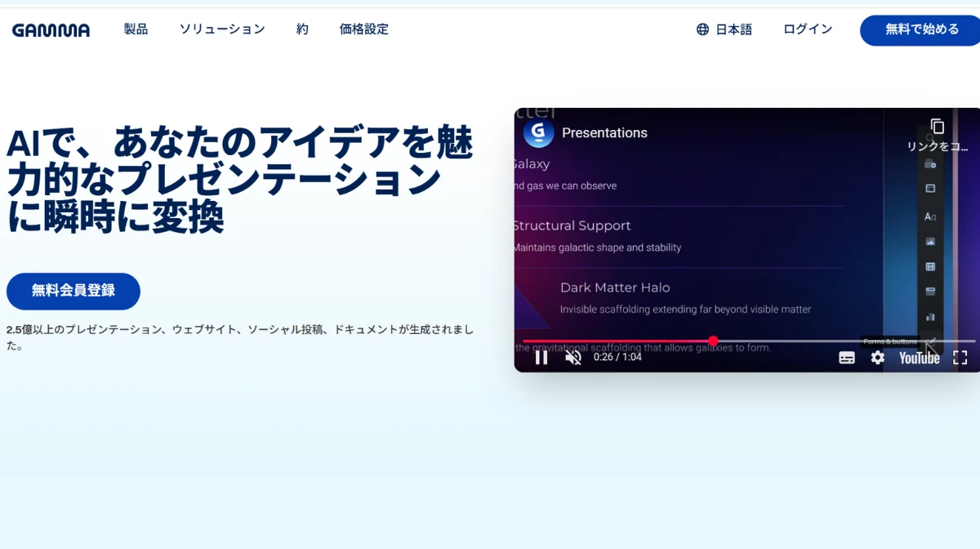Go to 価格設定 page
This screenshot has width=980, height=549.
coord(364,29)
